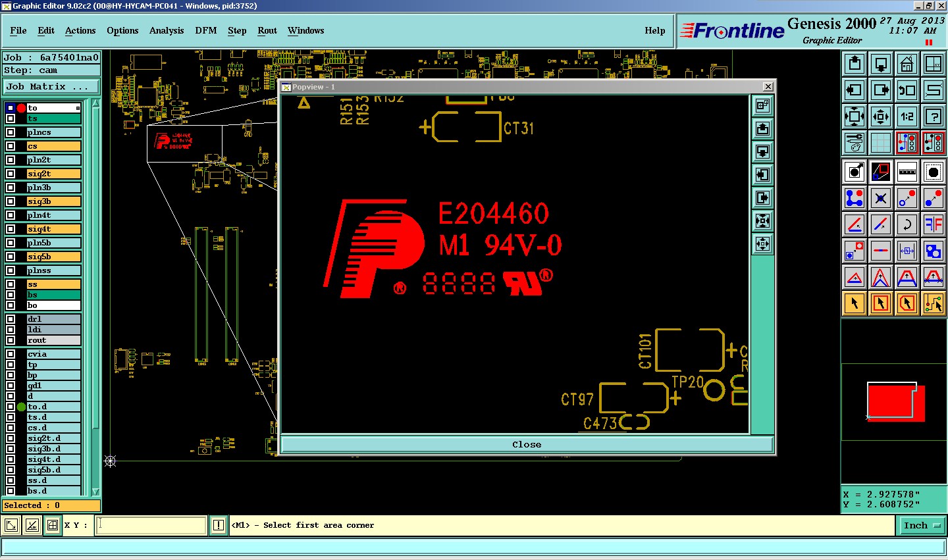Open the wrench and palette settings icon
The image size is (948, 560).
855,142
